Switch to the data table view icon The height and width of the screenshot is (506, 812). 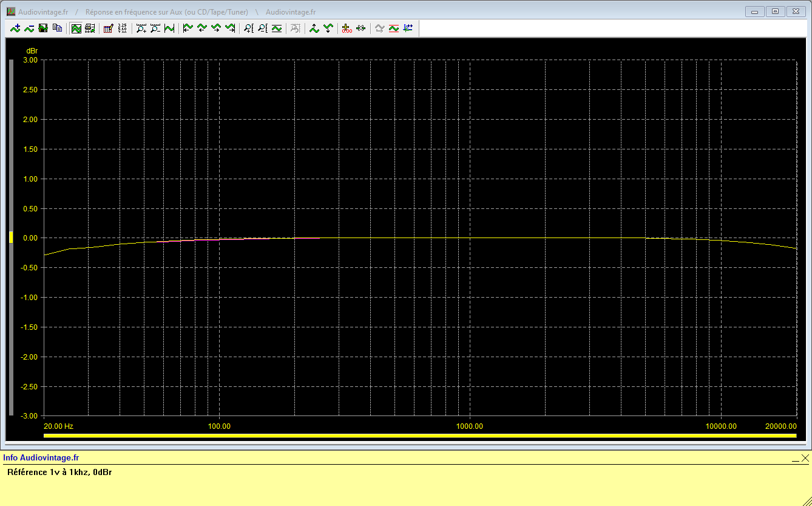[x=90, y=28]
